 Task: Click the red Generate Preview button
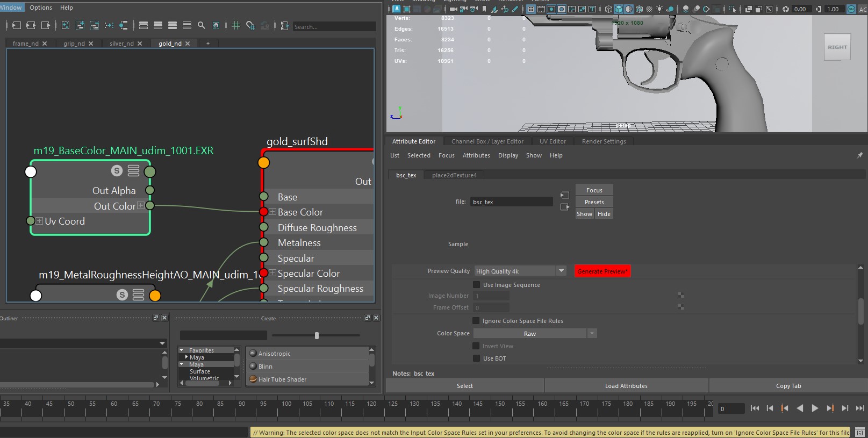(602, 271)
